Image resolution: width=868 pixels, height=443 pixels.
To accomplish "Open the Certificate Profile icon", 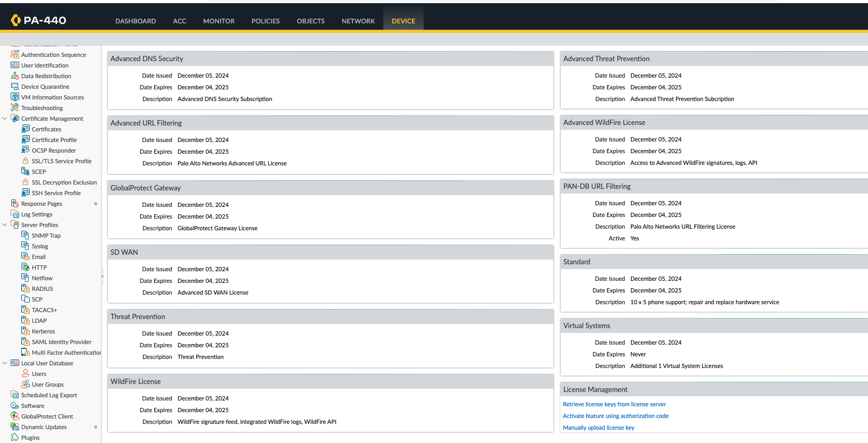I will 26,140.
